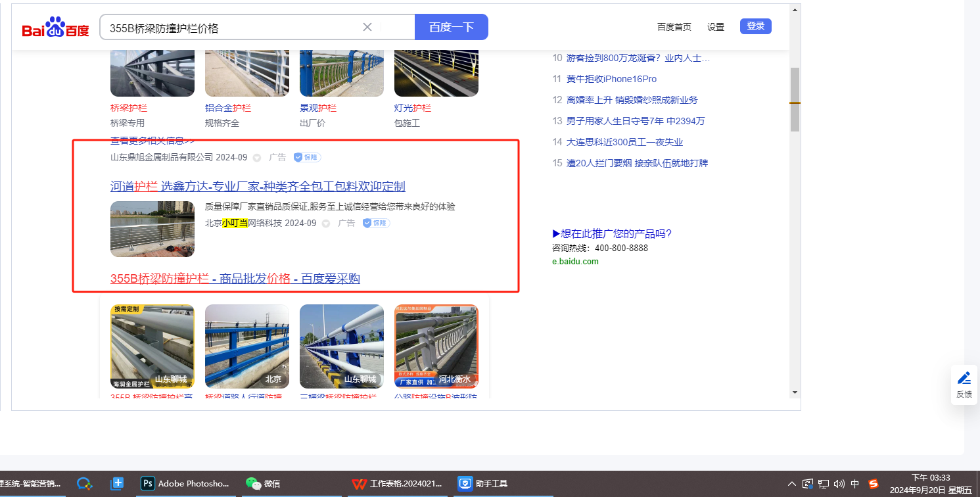Open hot search item 黄牛拒收iPhone16Pro
This screenshot has height=497, width=980.
pos(611,79)
